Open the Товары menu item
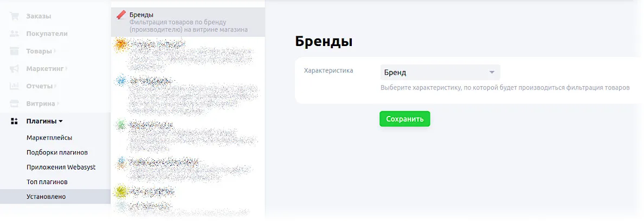 (39, 51)
